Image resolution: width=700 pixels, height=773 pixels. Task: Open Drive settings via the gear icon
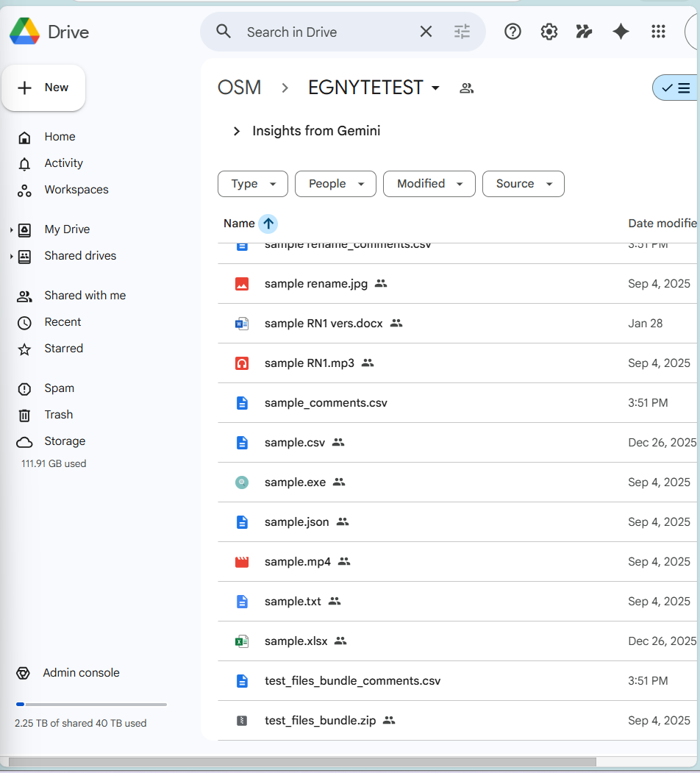coord(549,32)
